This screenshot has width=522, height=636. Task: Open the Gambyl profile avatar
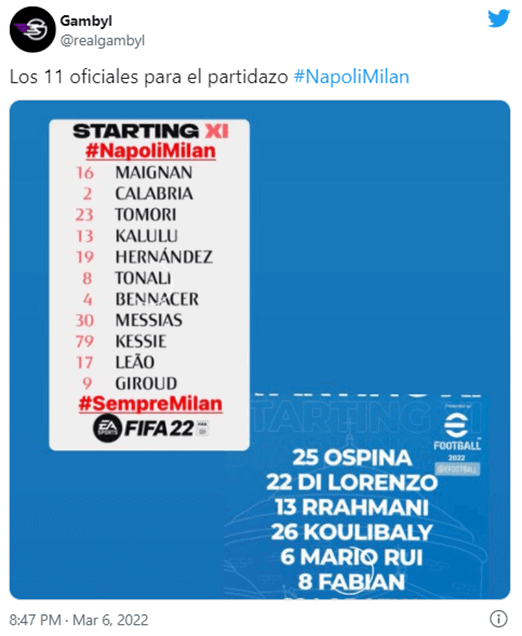pyautogui.click(x=32, y=30)
